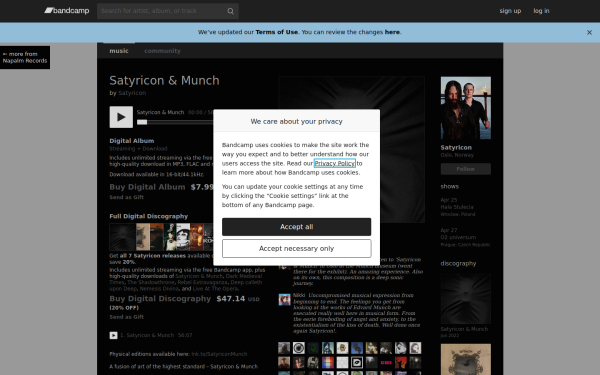Screen dimensions: 600x375
Task: Click the track progress slider handle
Action: click(142, 122)
